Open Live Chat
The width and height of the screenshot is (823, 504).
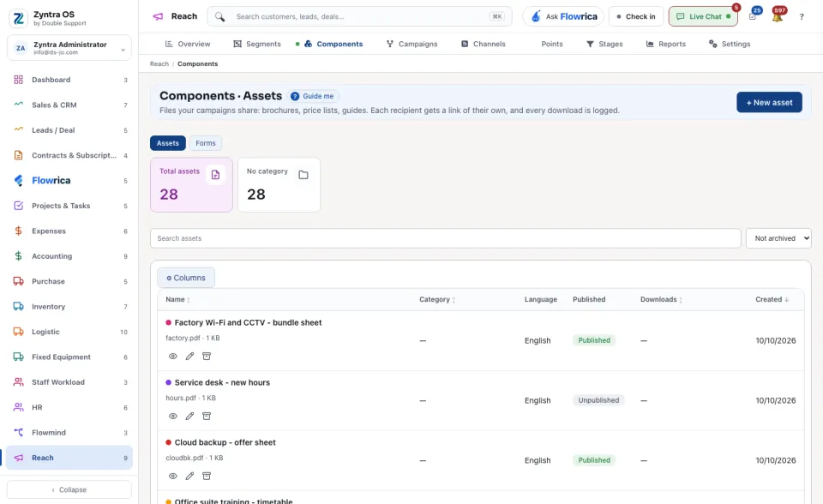(x=703, y=16)
